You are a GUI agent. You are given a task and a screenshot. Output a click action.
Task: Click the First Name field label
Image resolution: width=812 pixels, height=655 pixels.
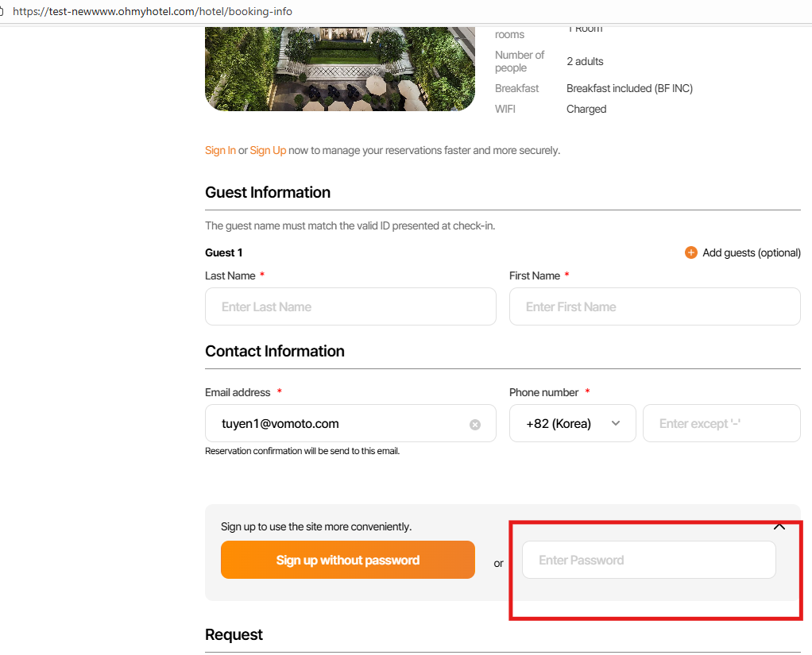535,275
